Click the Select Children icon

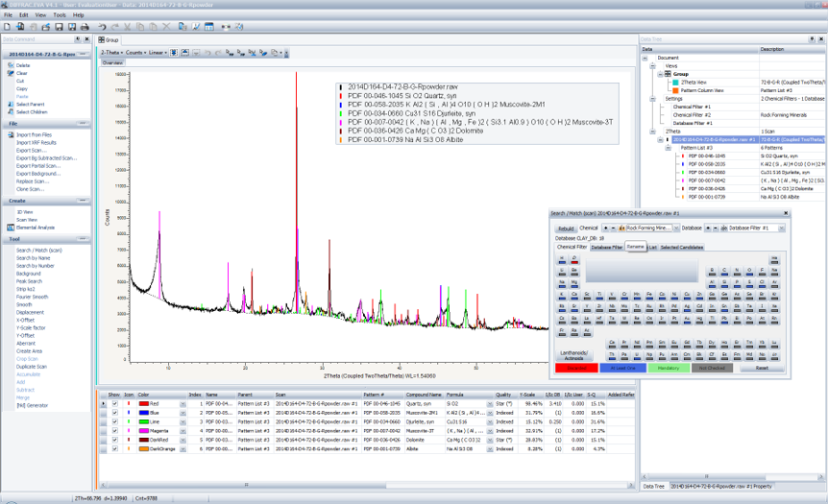(10, 111)
